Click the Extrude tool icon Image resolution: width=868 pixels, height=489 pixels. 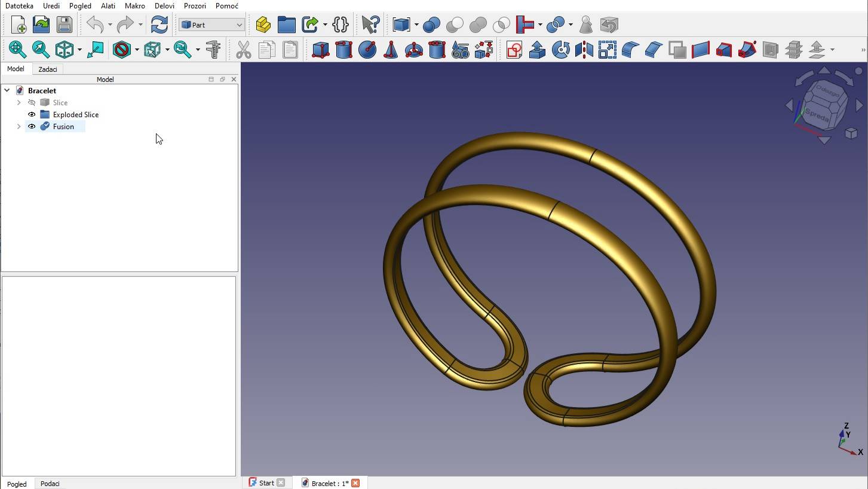click(x=537, y=50)
